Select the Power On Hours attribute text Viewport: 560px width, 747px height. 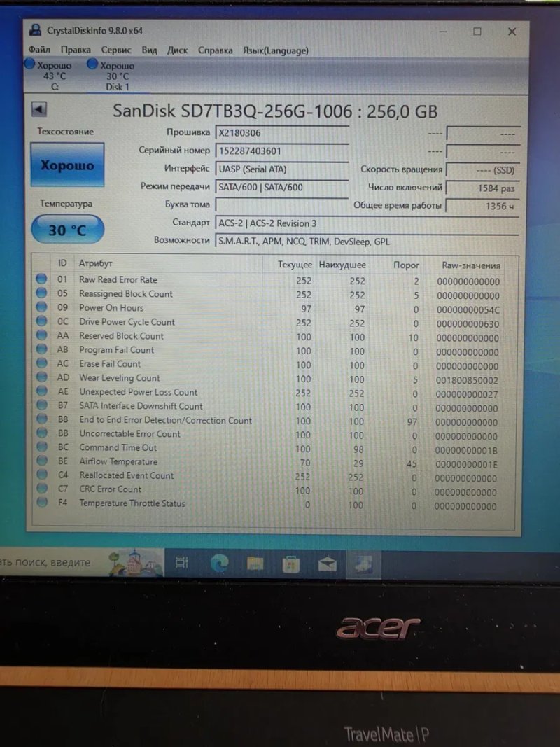111,308
